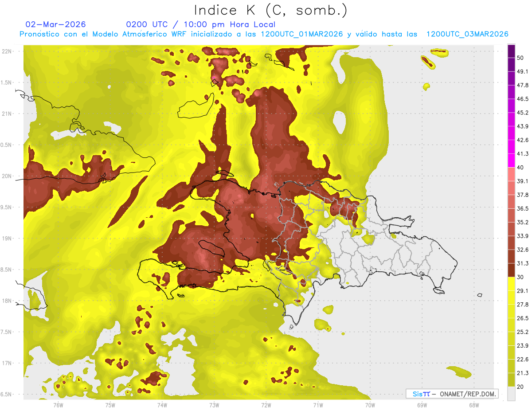Image resolution: width=532 pixels, height=411 pixels.
Task: Click the colorbar value "45.2"
Action: pyautogui.click(x=523, y=113)
